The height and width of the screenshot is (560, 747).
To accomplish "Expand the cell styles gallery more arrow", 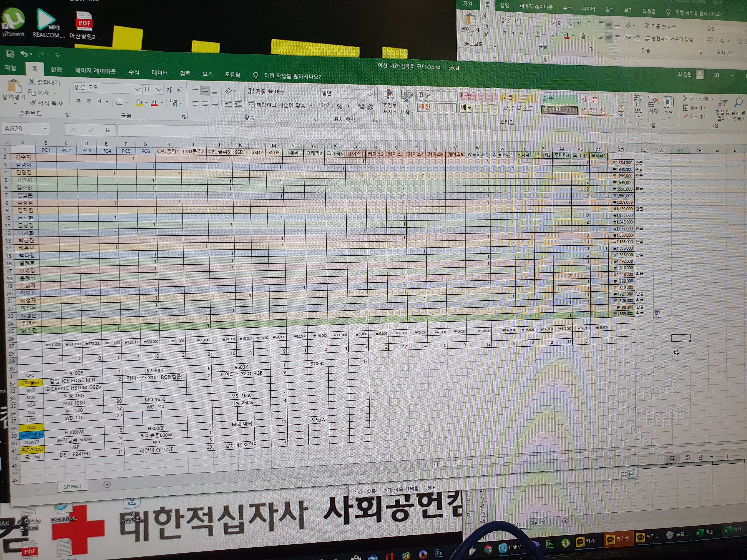I will click(621, 115).
